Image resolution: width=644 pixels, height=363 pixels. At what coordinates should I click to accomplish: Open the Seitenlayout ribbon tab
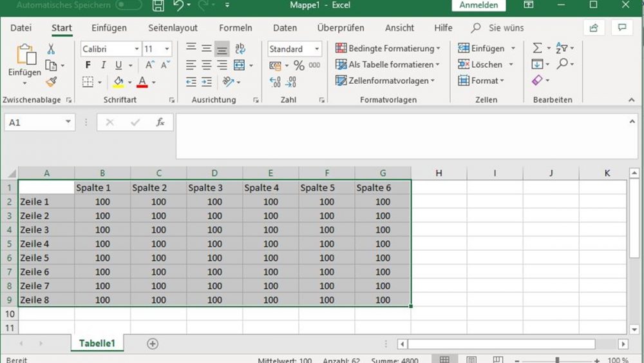point(173,28)
